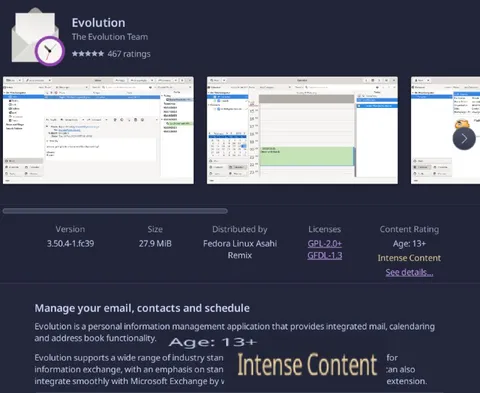The height and width of the screenshot is (393, 480).
Task: Click the screenshot carousel horizontal scrollbar
Action: [x=115, y=211]
